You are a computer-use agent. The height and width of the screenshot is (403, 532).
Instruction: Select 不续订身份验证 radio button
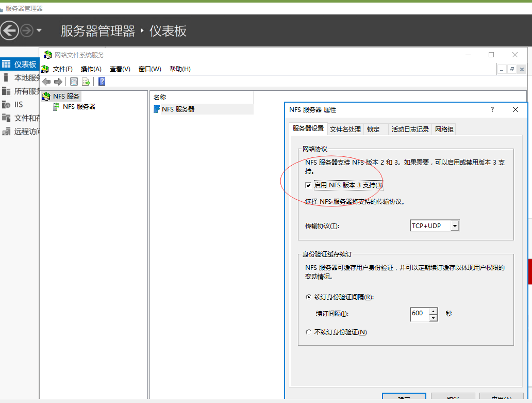308,332
